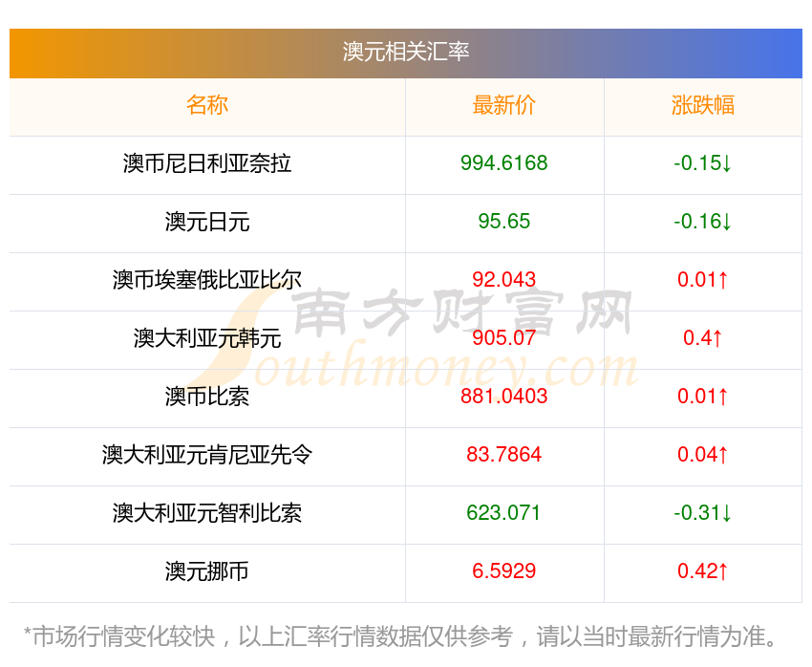The height and width of the screenshot is (667, 812).
Task: Select the 澳元挪币 row name
Action: [x=207, y=571]
